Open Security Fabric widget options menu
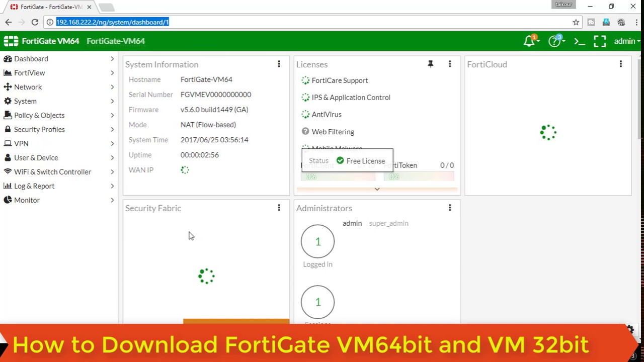The width and height of the screenshot is (644, 362). 279,208
